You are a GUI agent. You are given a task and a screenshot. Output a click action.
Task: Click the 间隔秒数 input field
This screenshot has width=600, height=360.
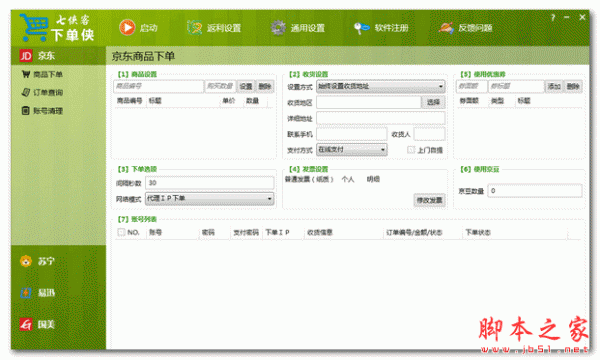(209, 182)
